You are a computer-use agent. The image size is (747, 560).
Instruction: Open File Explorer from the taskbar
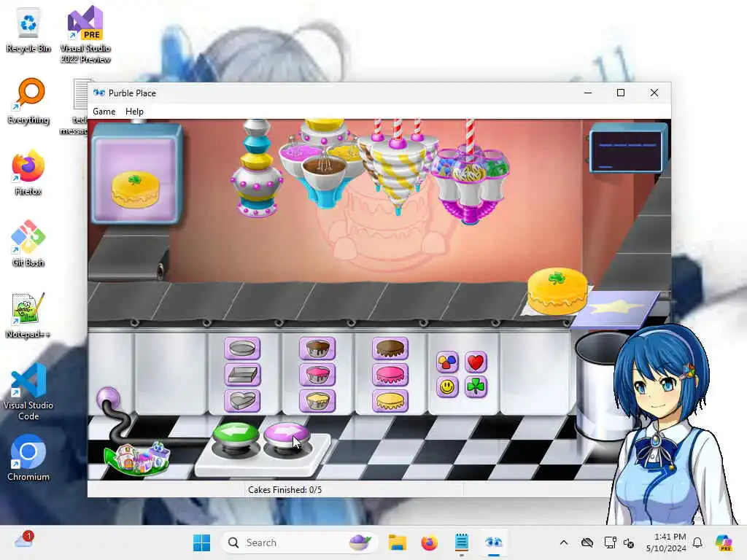(397, 542)
